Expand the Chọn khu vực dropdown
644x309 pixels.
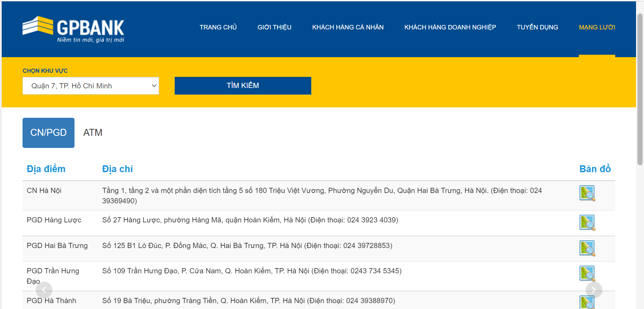click(x=91, y=86)
